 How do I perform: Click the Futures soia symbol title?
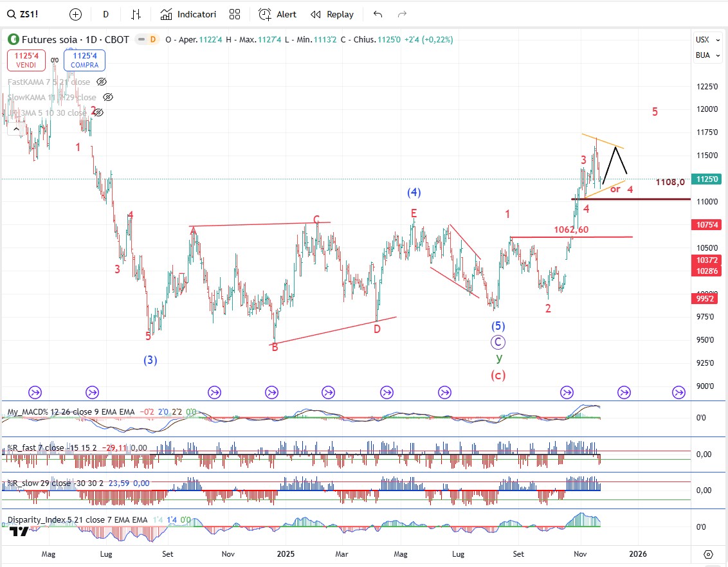tap(75, 39)
